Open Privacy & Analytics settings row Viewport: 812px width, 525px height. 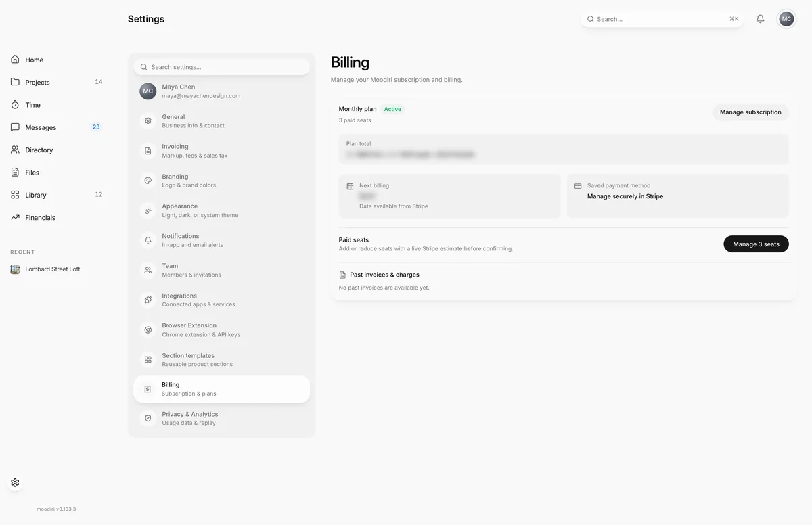pyautogui.click(x=222, y=418)
